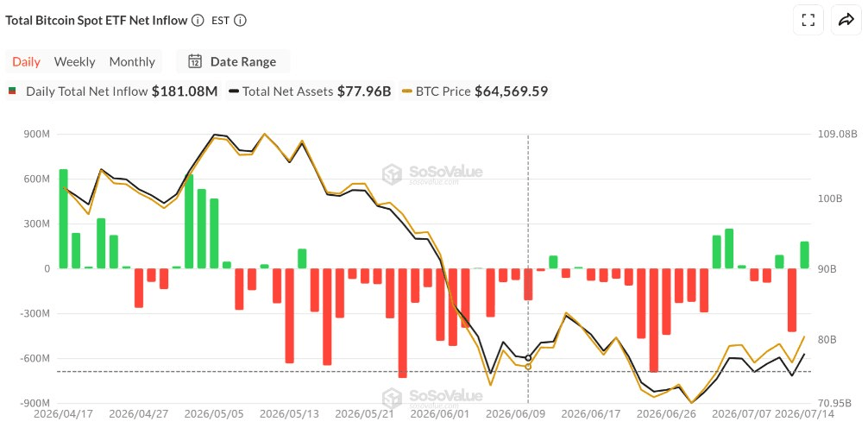Open the Date Range picker
Screen dimensions: 868x434
click(x=233, y=61)
